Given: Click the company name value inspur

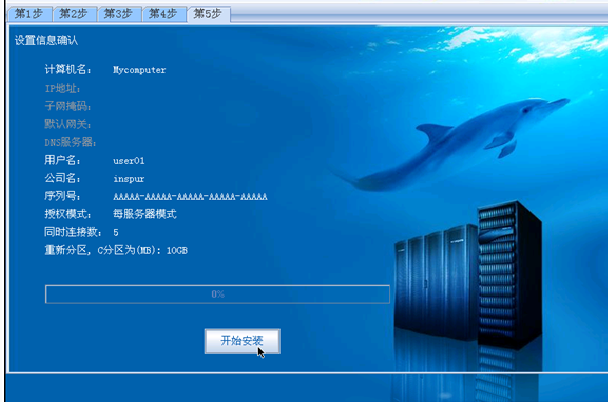Looking at the screenshot, I should (129, 178).
